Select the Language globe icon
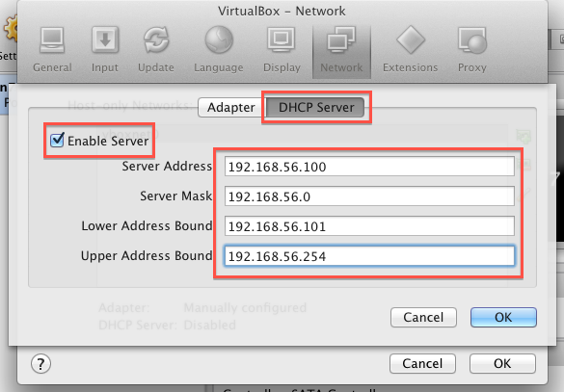 point(219,39)
